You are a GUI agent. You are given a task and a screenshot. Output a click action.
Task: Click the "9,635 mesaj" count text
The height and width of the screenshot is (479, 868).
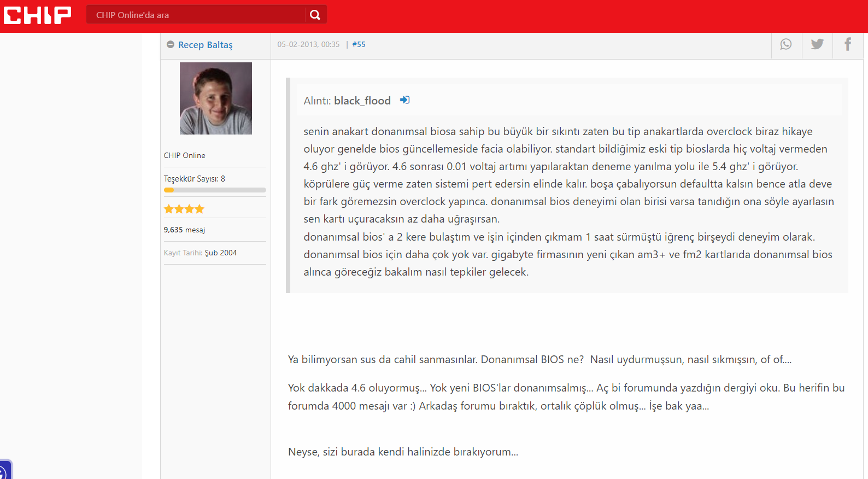185,230
